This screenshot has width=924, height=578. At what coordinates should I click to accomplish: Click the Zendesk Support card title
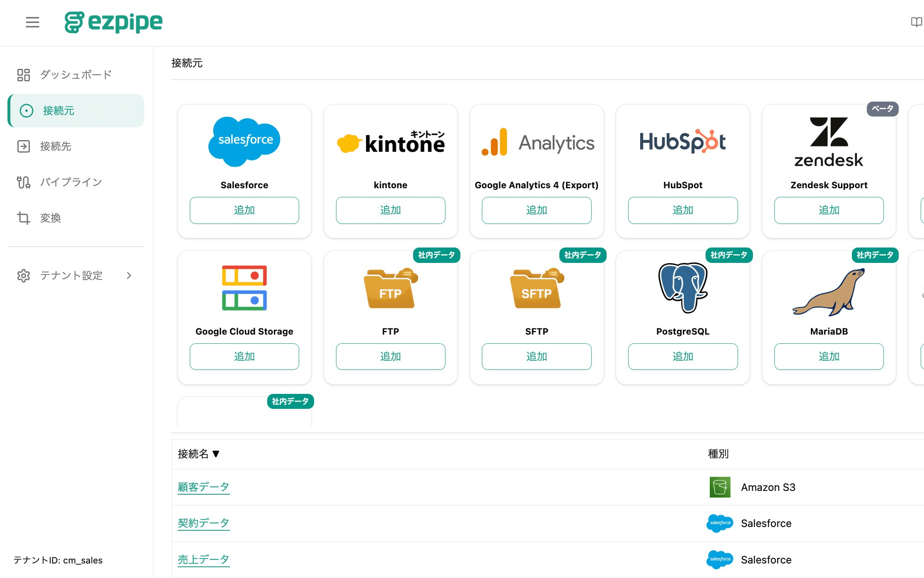829,185
